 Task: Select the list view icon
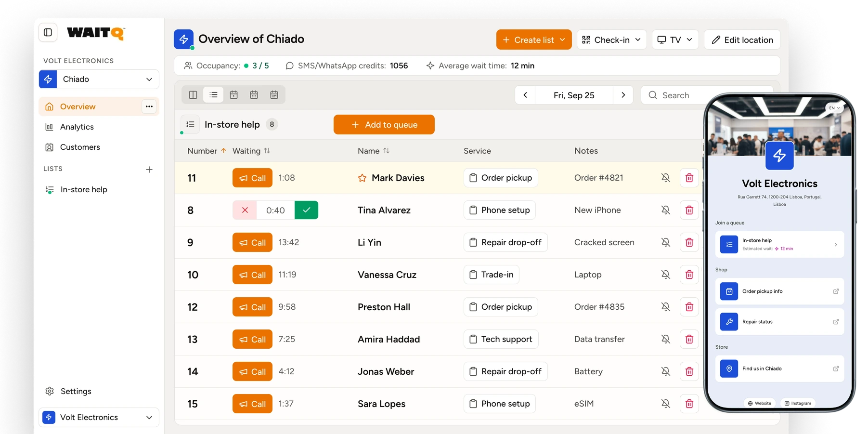click(213, 95)
